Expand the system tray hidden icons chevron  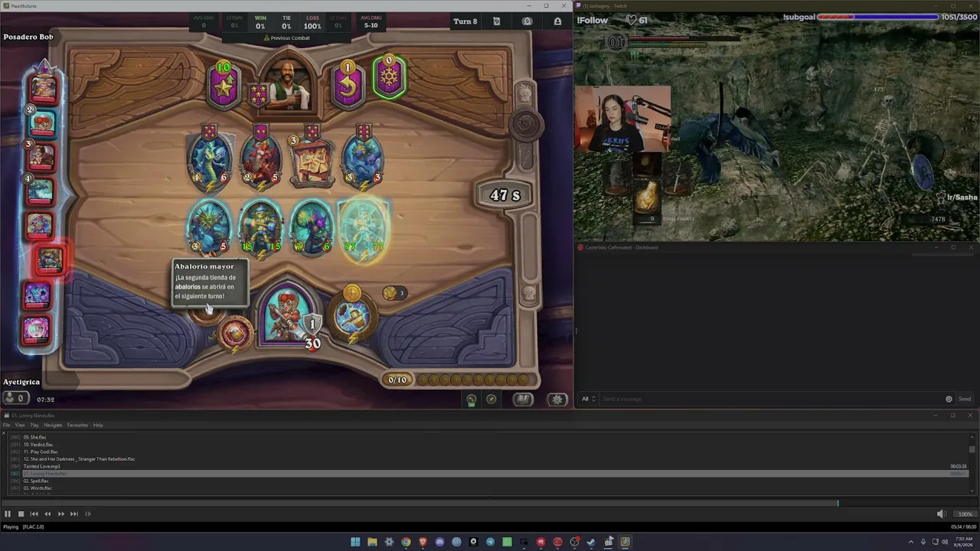911,542
